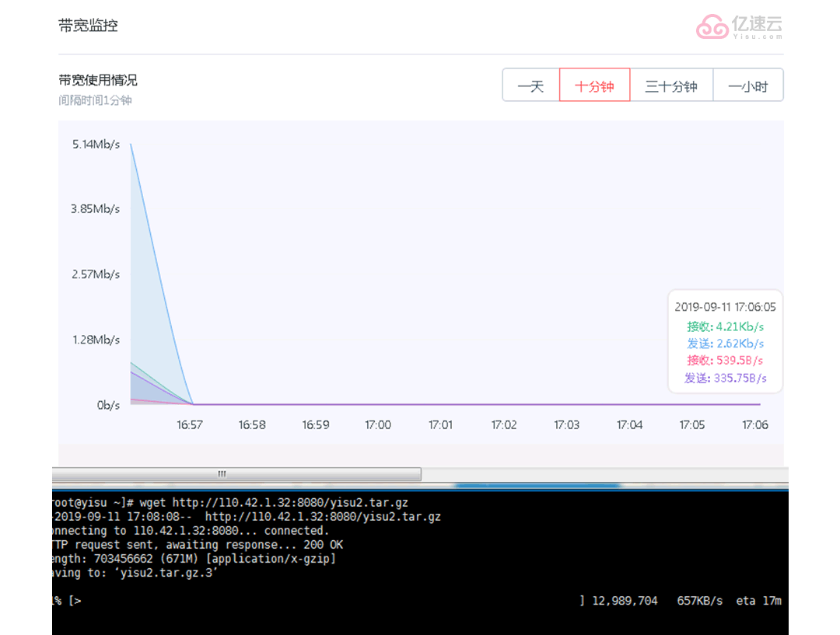Click the 17:02 x-axis time label
This screenshot has width=840, height=635.
(504, 424)
